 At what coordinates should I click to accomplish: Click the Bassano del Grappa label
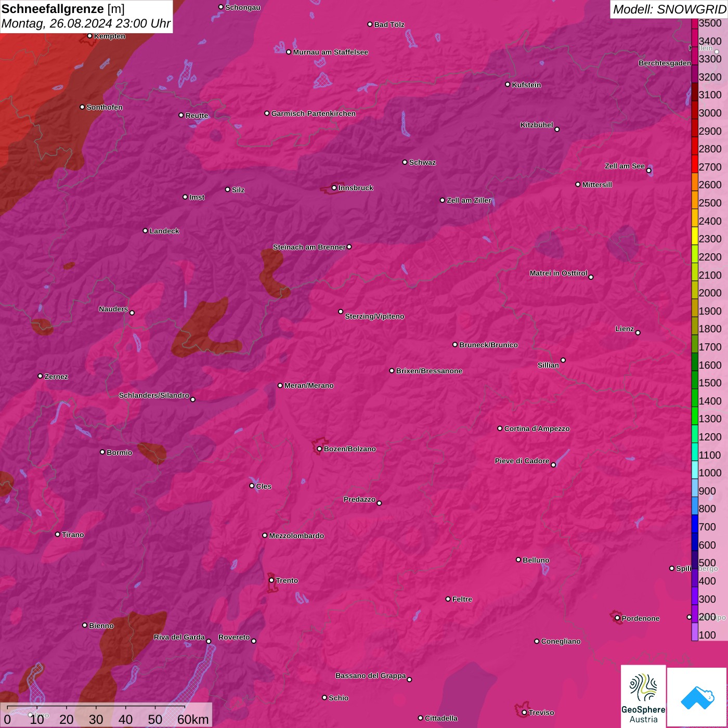click(x=370, y=675)
